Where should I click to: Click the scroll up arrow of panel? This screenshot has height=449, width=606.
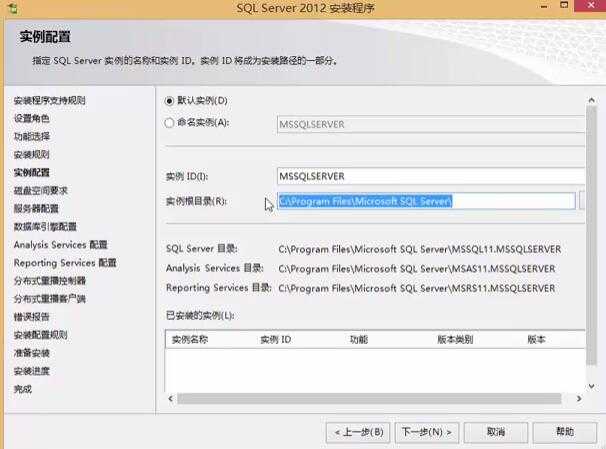[591, 100]
